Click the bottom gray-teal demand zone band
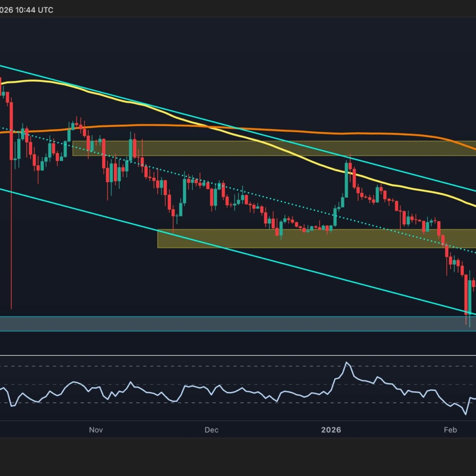This screenshot has width=476, height=476. click(238, 324)
